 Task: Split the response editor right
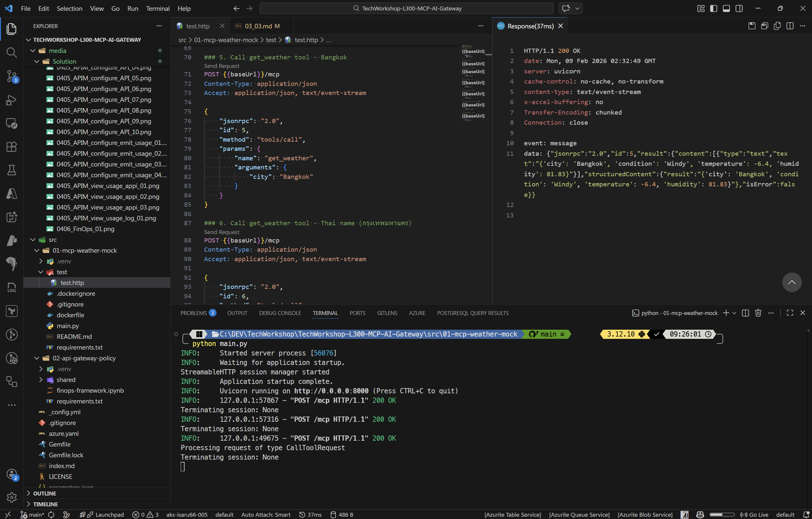[x=790, y=26]
